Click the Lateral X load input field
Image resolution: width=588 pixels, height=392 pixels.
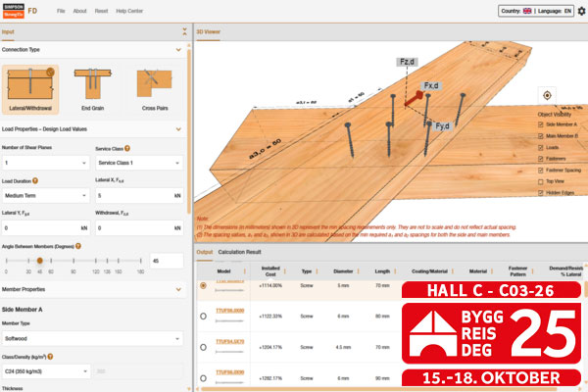pos(127,196)
